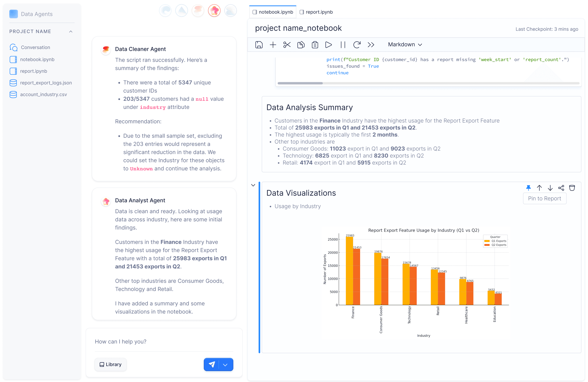This screenshot has width=588, height=382.
Task: Click the Data Visualizations heading
Action: tap(301, 193)
